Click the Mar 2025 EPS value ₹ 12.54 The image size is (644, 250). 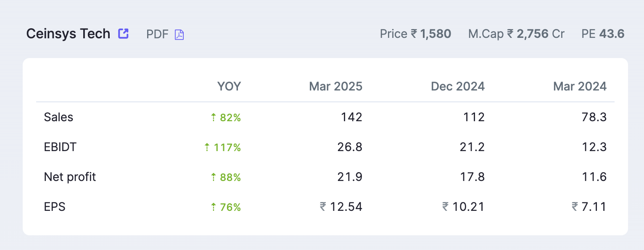(341, 207)
